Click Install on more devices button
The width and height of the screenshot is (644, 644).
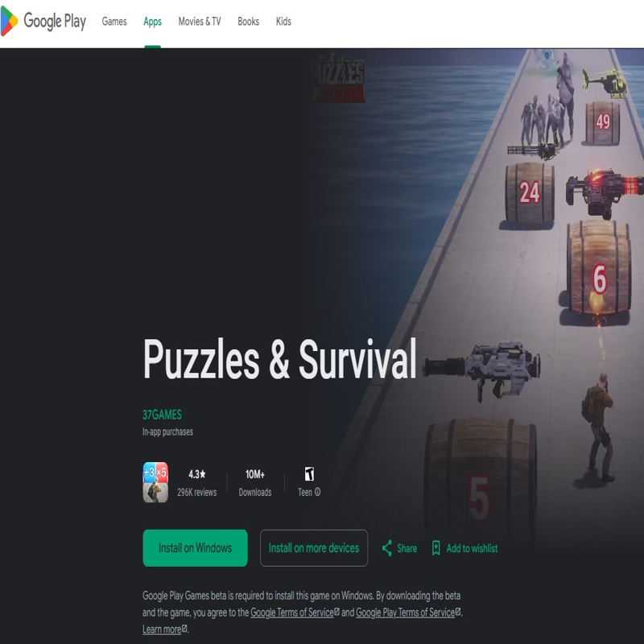(314, 548)
